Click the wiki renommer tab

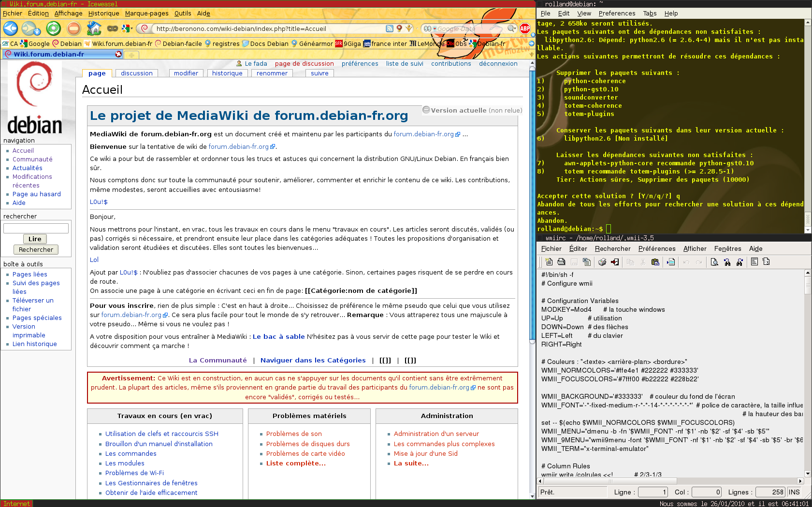coord(272,73)
